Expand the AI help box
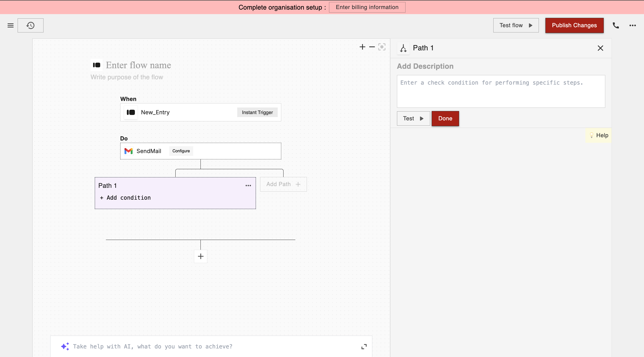 coord(364,347)
